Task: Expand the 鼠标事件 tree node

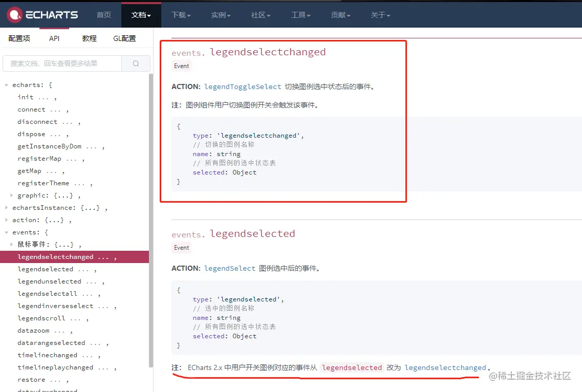Action: pos(11,244)
